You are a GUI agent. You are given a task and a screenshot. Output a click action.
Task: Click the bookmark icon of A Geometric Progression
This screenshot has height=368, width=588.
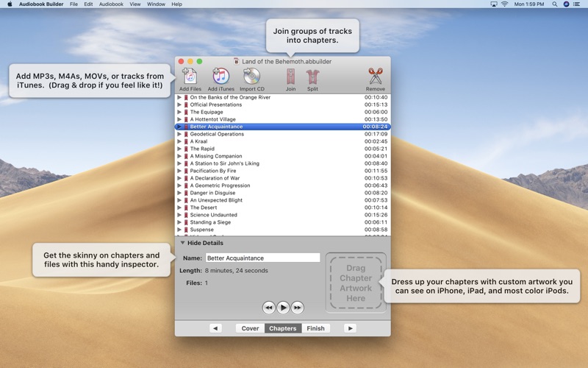[x=186, y=185]
